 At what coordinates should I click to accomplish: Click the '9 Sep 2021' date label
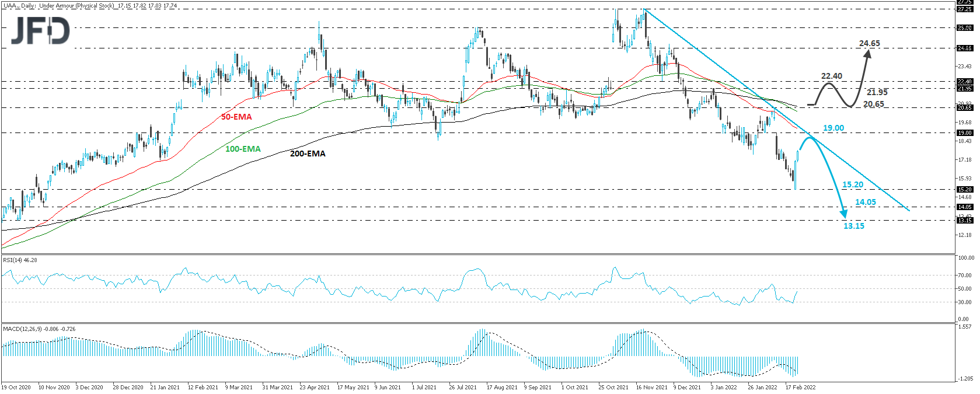point(538,388)
